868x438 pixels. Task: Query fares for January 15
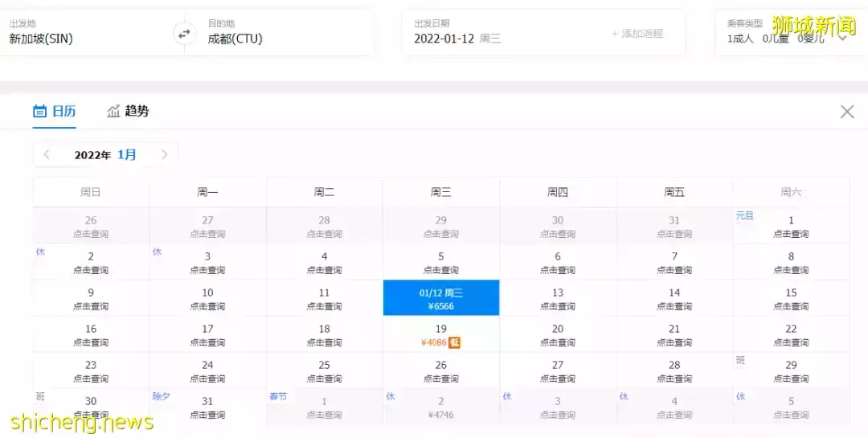click(x=791, y=298)
